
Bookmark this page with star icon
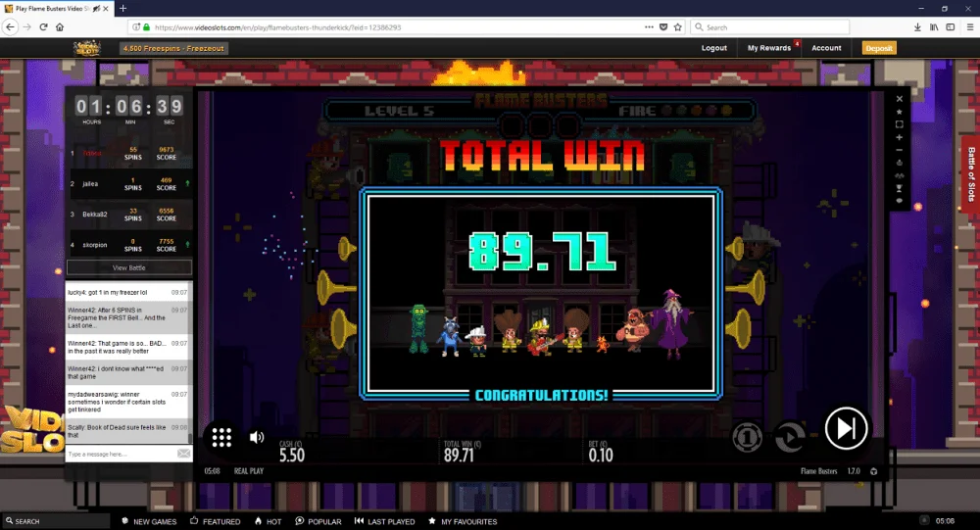[x=677, y=26]
